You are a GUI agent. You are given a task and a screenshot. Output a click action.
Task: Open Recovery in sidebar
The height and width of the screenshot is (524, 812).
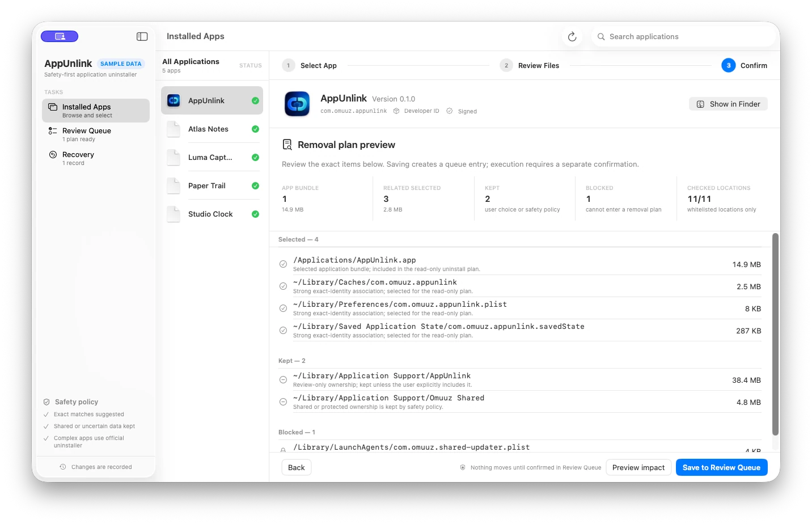click(96, 158)
